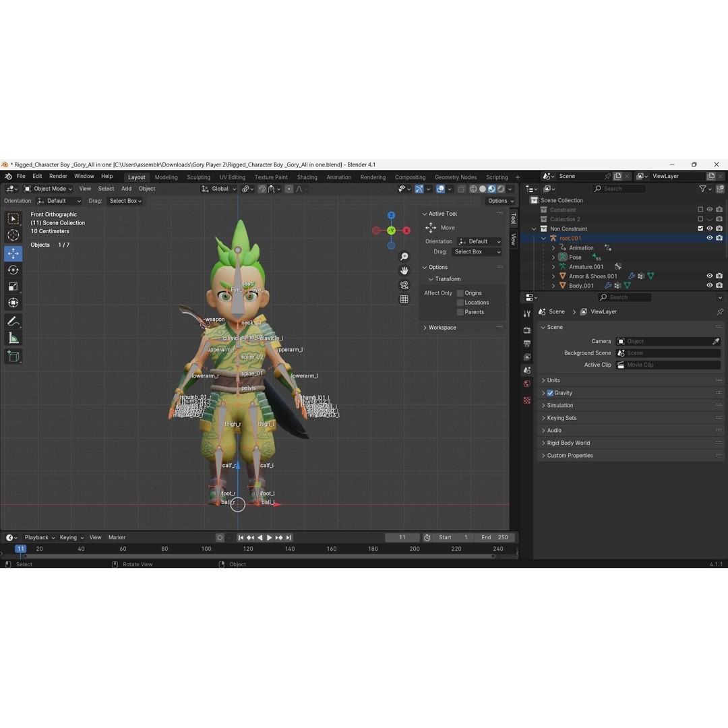Click the Blender logo menu icon

point(8,177)
